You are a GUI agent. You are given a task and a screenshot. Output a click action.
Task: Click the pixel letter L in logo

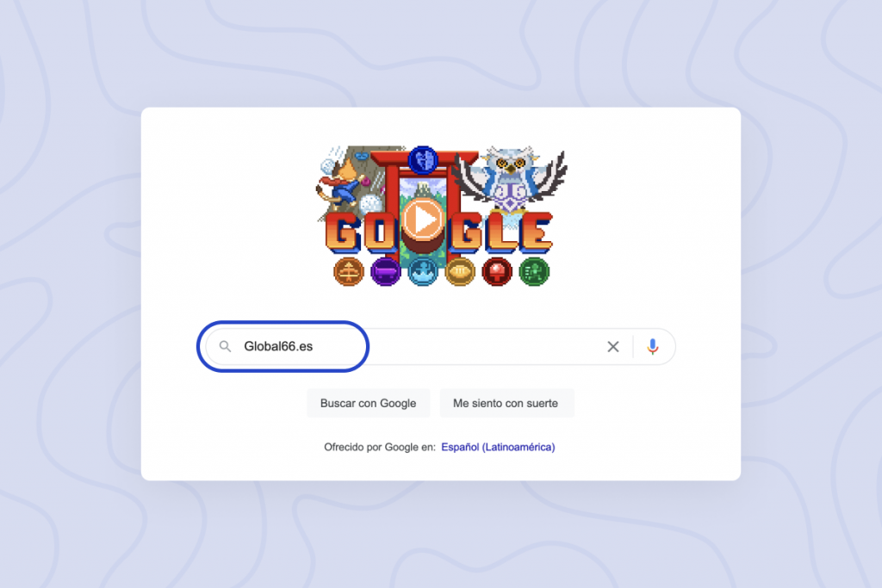pos(501,232)
